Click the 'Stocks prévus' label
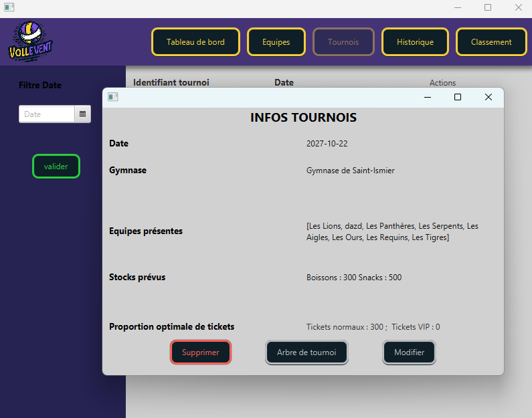Image resolution: width=532 pixels, height=418 pixels. (x=137, y=278)
